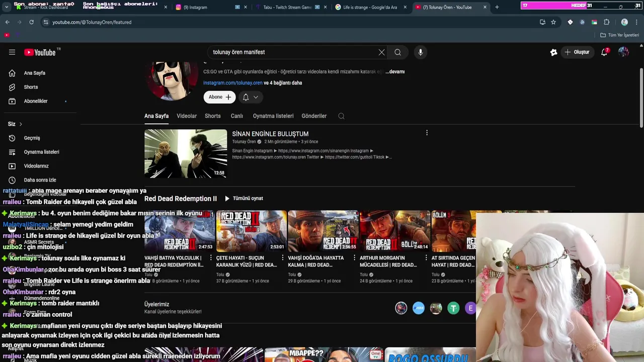Open VAHŞİ DOĞA'DA HAYATTA KALMA thumbnail
Viewport: 644px width, 362px height.
[x=323, y=231]
